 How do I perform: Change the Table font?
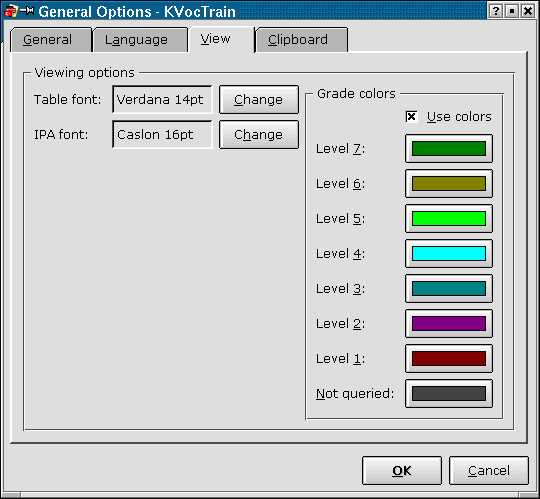pos(259,100)
